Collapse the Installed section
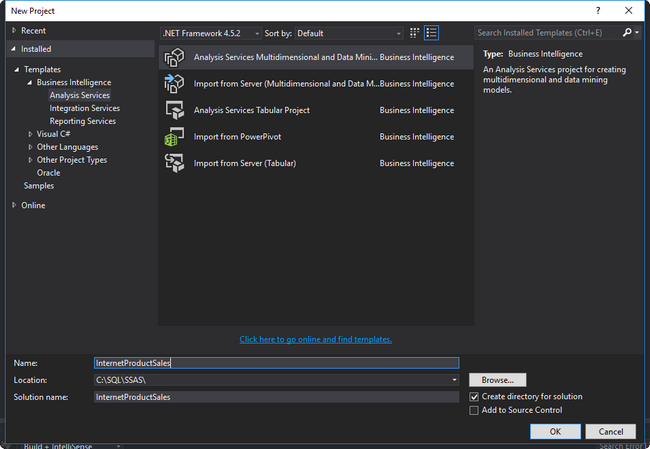Viewport: 650px width, 449px height. click(14, 49)
